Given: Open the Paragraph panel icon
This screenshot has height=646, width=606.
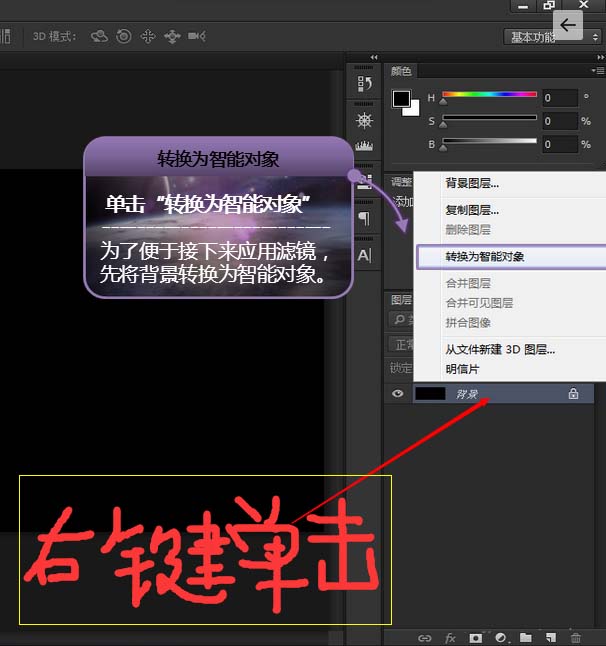Looking at the screenshot, I should pyautogui.click(x=364, y=219).
